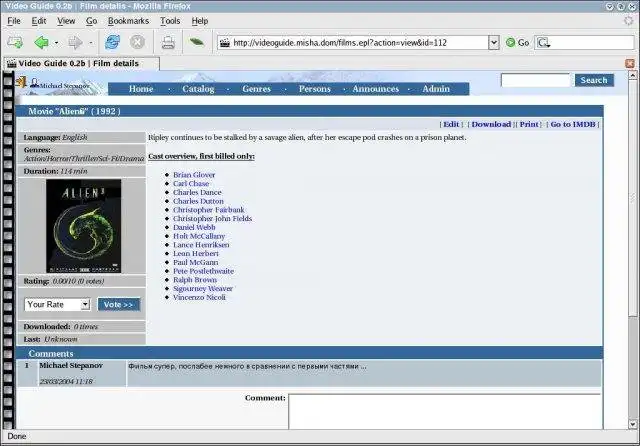Click the film clapper icon in the address bar
640x446 pixels.
(x=224, y=42)
